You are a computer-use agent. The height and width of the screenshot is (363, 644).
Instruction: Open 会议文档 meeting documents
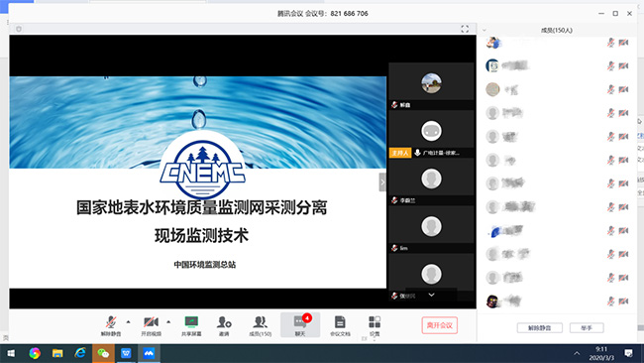coord(340,325)
